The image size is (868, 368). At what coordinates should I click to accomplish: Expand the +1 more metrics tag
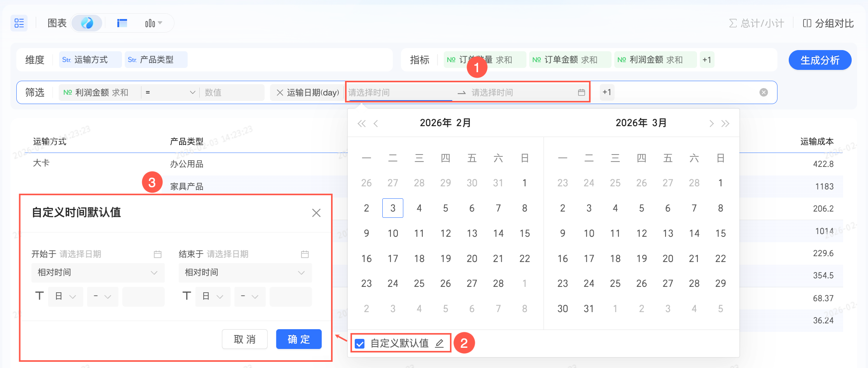point(707,60)
